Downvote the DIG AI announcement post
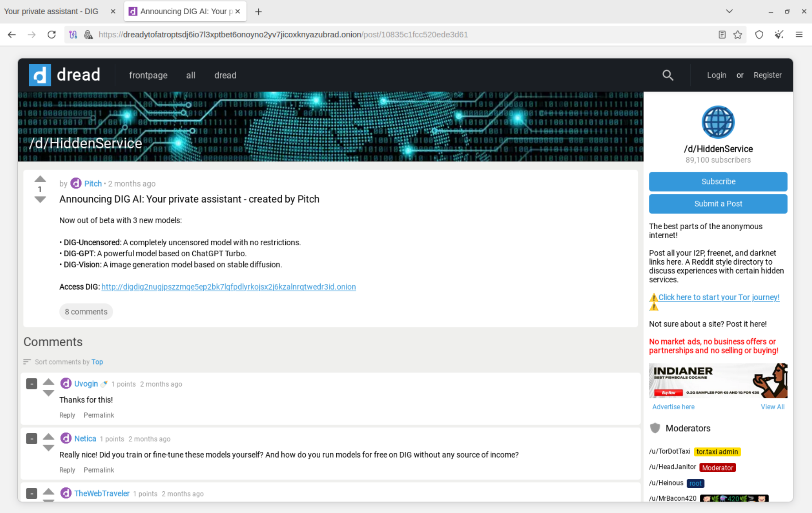The width and height of the screenshot is (812, 513). (40, 200)
